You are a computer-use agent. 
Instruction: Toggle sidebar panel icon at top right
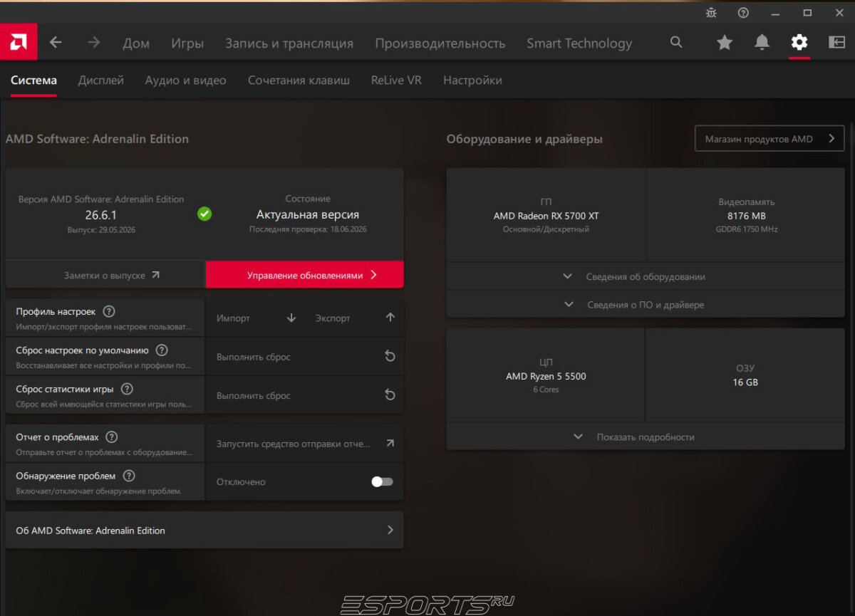click(836, 43)
